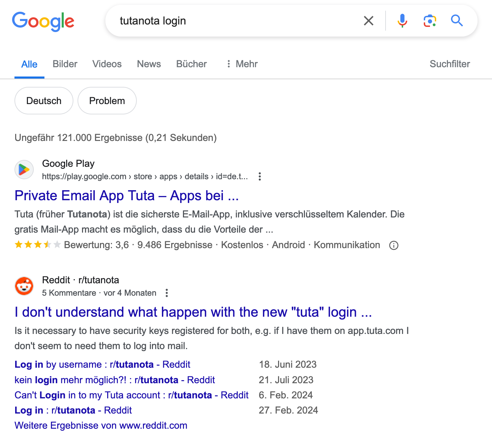Expand the Mehr menu
Screen dimensions: 492x448
point(242,64)
